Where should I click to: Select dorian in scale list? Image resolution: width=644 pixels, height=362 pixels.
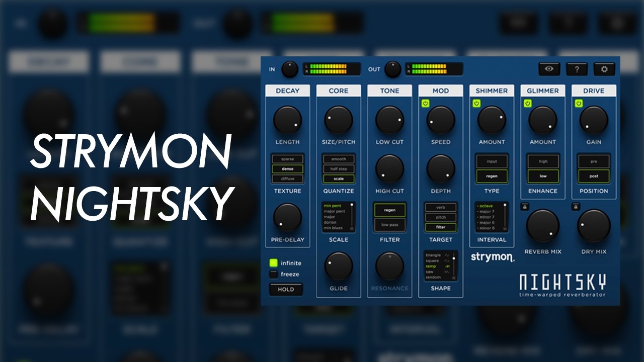coord(330,223)
